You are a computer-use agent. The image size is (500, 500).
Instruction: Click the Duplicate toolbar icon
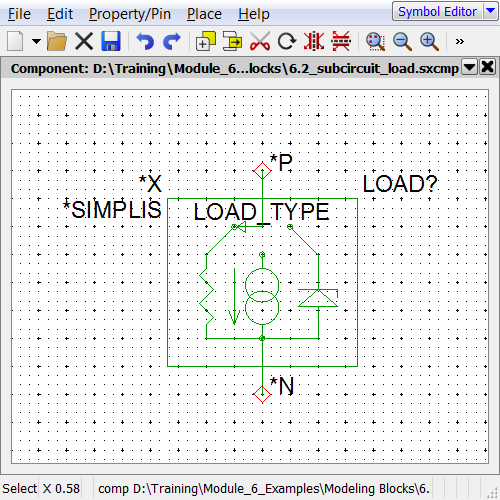(x=206, y=41)
